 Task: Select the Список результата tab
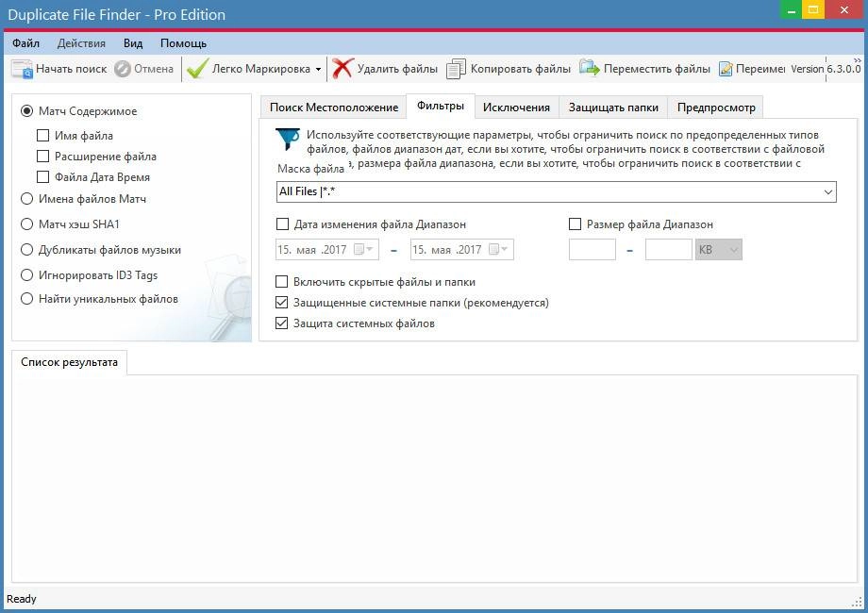[69, 362]
